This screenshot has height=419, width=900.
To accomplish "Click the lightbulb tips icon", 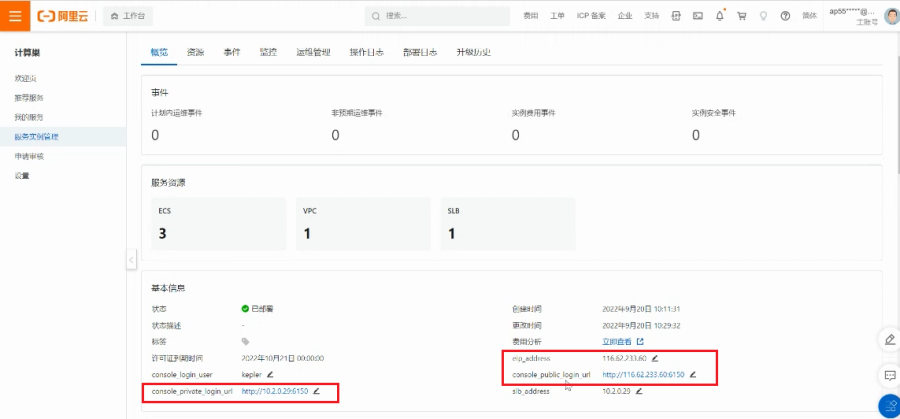I will pyautogui.click(x=763, y=16).
